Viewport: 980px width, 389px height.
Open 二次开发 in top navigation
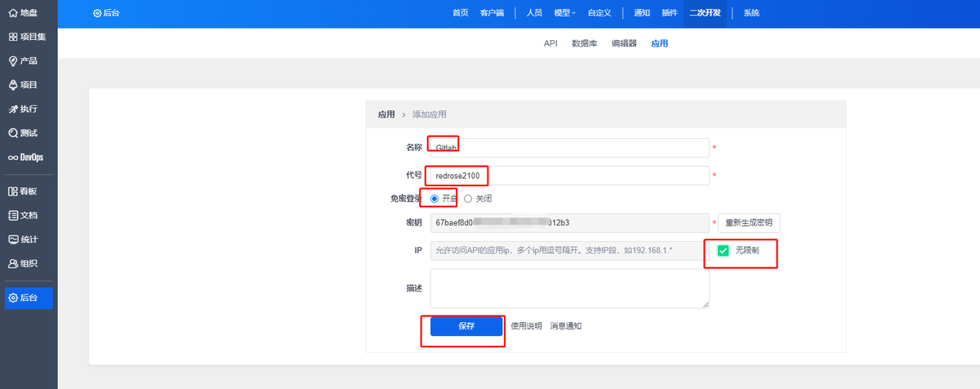click(705, 13)
